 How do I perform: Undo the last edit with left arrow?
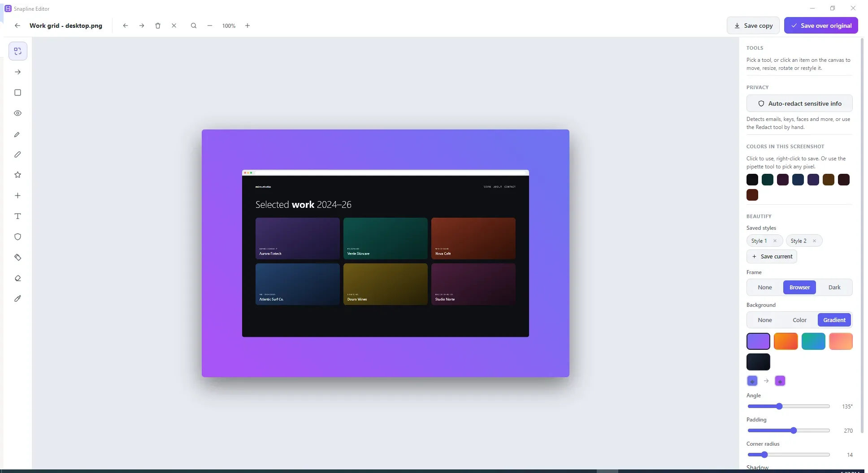(x=126, y=26)
